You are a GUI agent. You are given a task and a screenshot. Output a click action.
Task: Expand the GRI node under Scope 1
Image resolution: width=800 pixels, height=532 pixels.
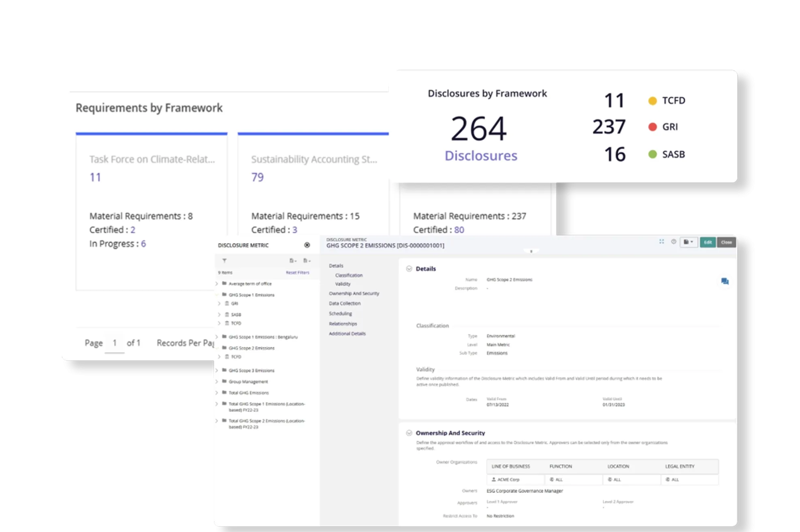(219, 303)
